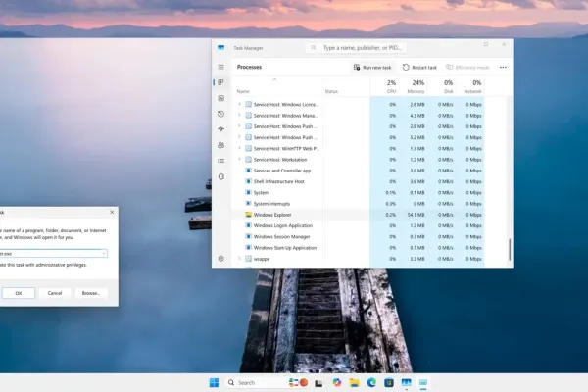Open the Task Manager hamburger navigation menu
This screenshot has height=392, width=588.
pos(220,67)
